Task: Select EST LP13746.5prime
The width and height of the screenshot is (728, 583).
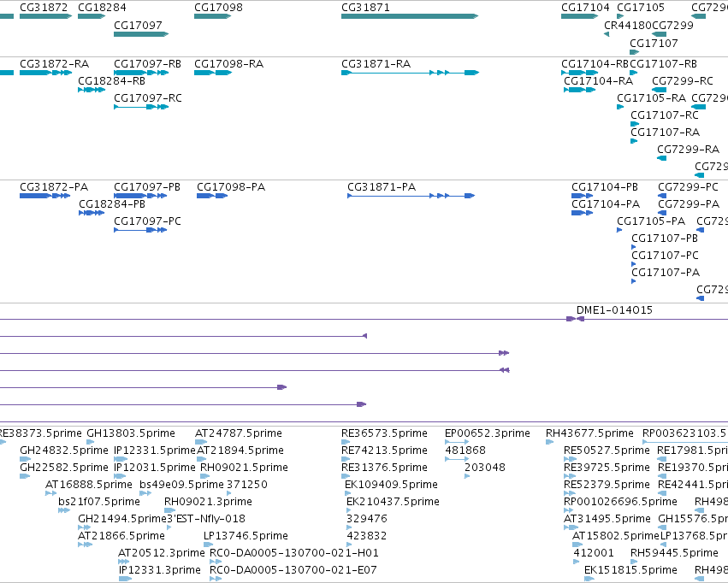Action: click(209, 545)
